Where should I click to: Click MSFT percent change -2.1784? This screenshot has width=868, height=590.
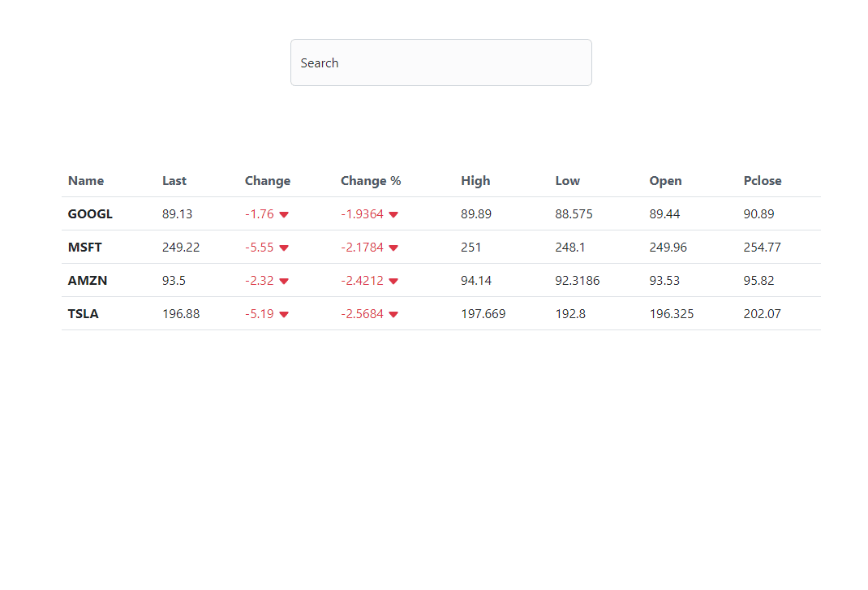[x=362, y=247]
